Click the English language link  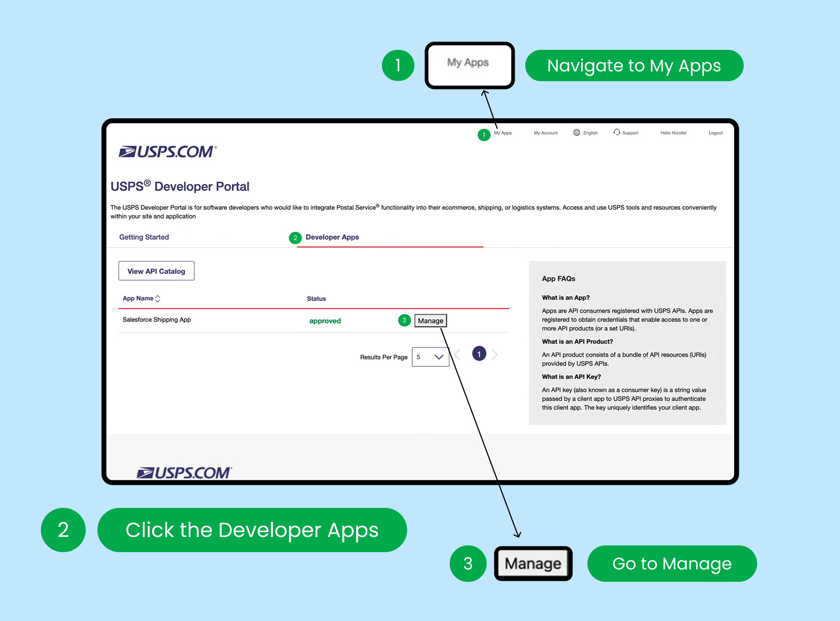pos(591,133)
